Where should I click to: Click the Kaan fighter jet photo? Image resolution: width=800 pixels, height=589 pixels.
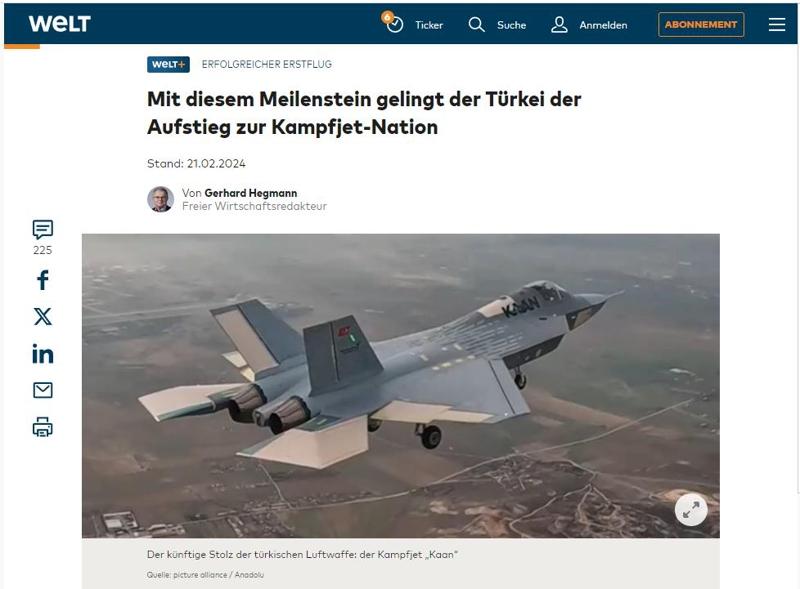pos(401,386)
